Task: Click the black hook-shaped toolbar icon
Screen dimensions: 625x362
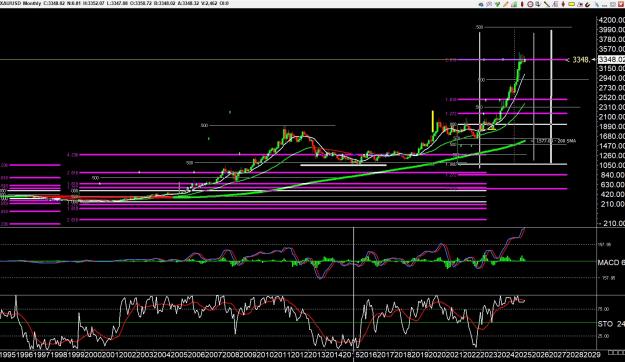Action: [x=588, y=4]
